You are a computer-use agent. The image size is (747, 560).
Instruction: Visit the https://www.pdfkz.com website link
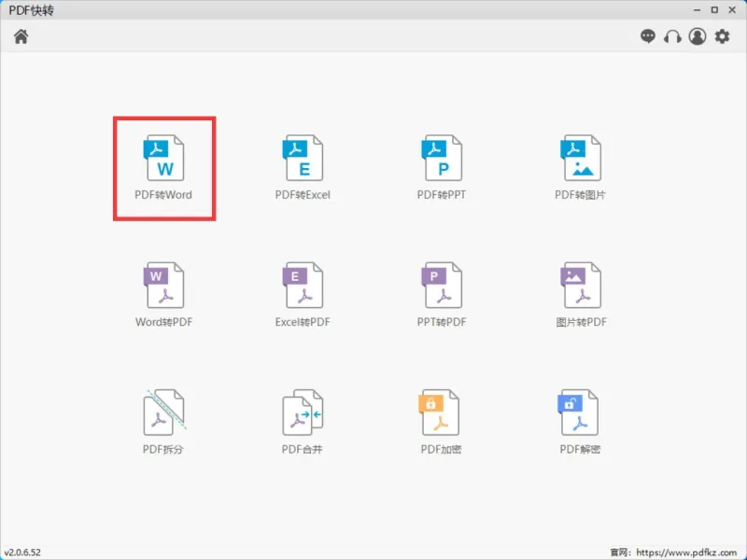tap(686, 553)
